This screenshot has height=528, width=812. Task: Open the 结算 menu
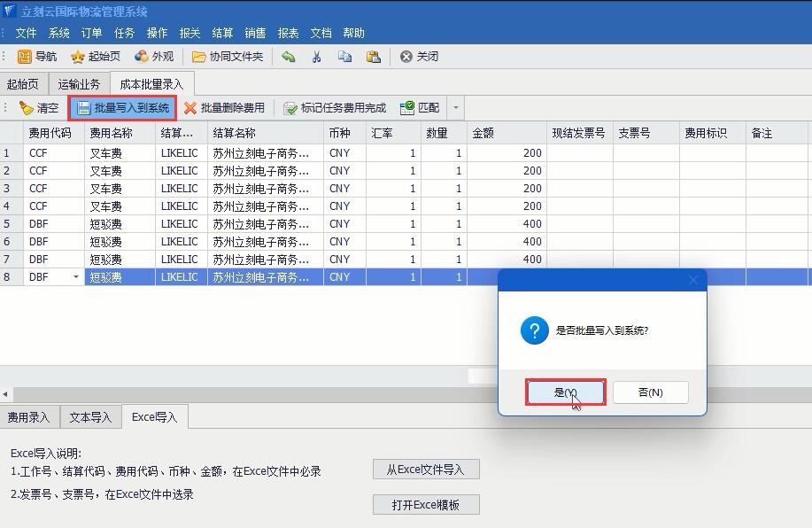pos(222,33)
